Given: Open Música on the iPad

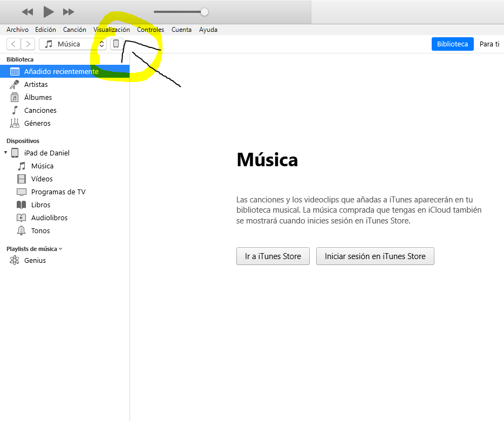Looking at the screenshot, I should click(x=43, y=166).
